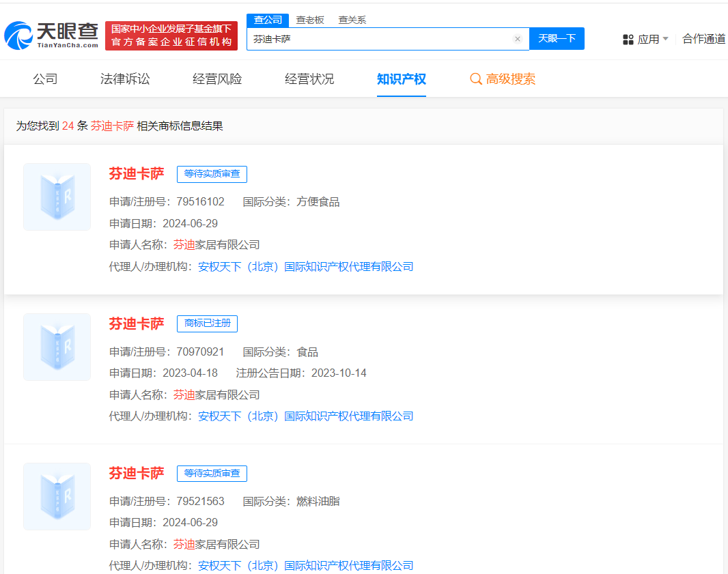Switch to the 经营状况 tab
Image resolution: width=728 pixels, height=574 pixels.
coord(309,79)
